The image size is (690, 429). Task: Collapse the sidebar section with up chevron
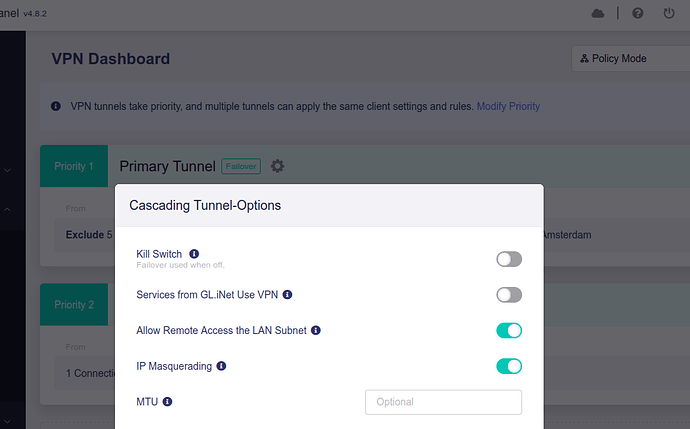pos(8,210)
